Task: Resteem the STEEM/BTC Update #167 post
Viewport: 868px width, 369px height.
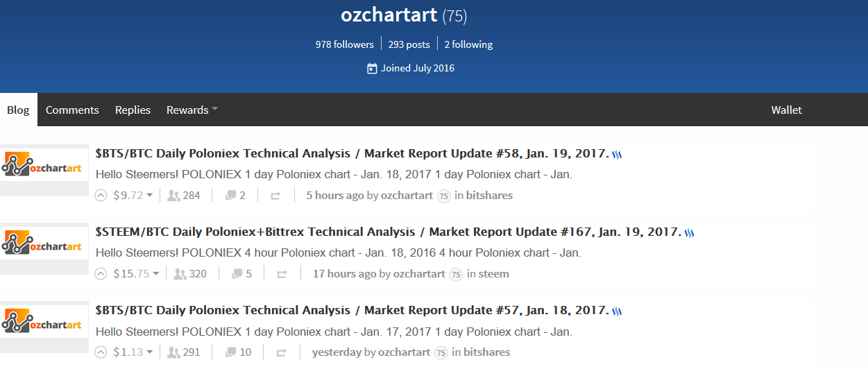Action: pyautogui.click(x=282, y=275)
